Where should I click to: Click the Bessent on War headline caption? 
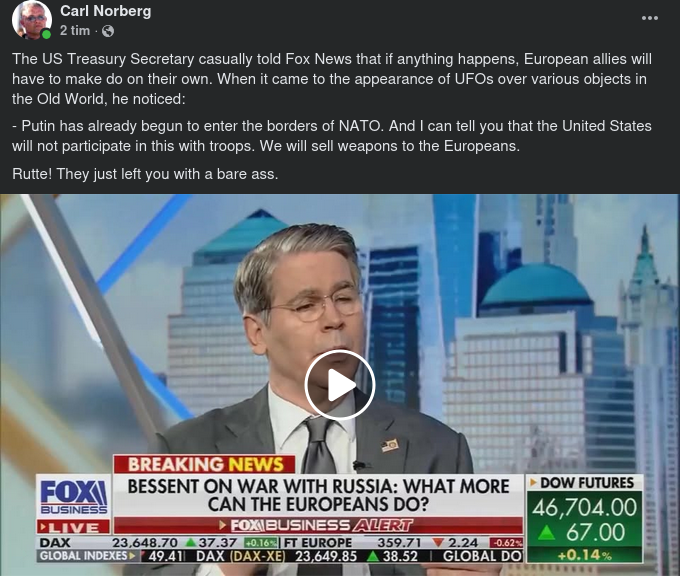(318, 495)
